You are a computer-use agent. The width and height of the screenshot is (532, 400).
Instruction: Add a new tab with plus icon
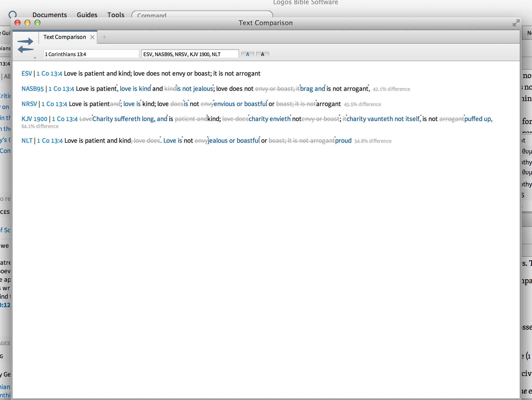pyautogui.click(x=104, y=37)
